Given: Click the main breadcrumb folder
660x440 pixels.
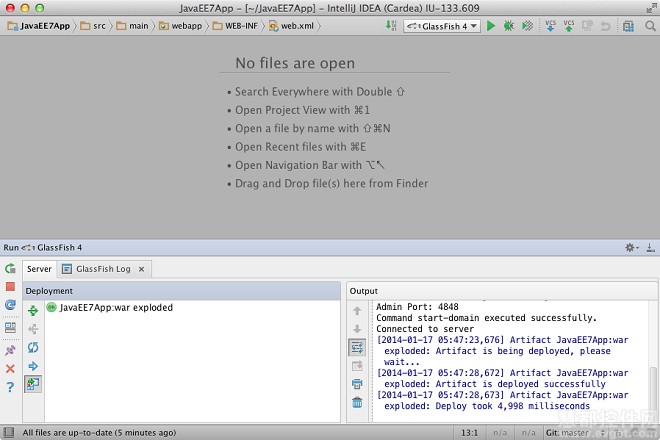Looking at the screenshot, I should (132, 26).
